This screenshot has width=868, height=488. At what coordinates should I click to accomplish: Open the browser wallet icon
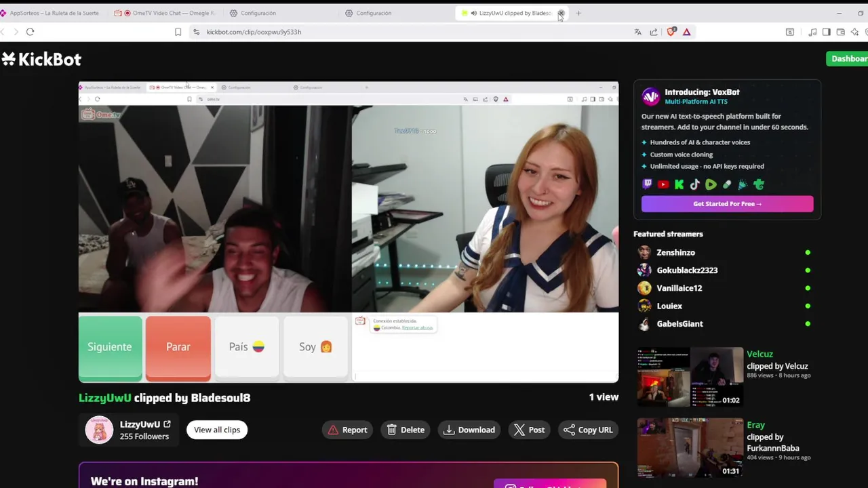840,32
